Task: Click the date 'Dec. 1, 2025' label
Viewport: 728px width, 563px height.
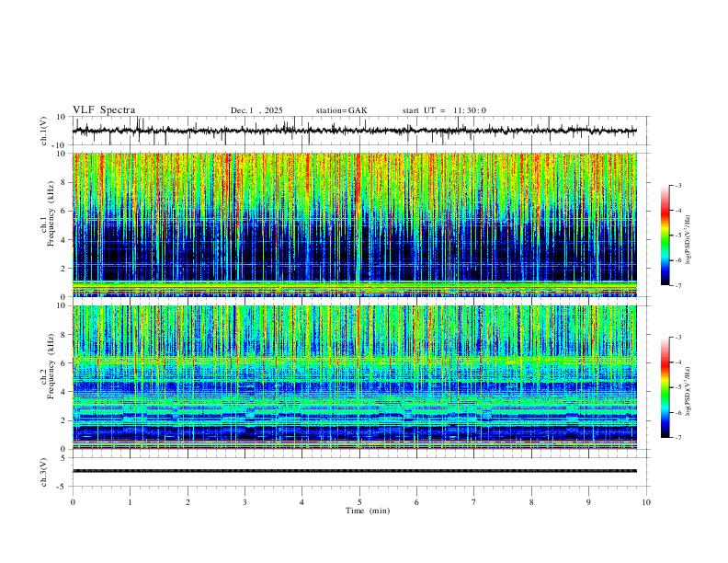Action: pos(256,110)
